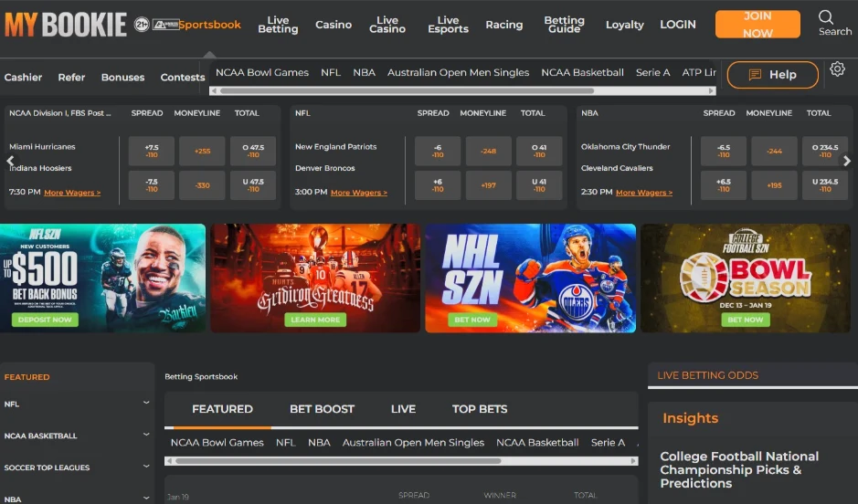This screenshot has width=858, height=504.
Task: Go to the Racing section
Action: (504, 25)
